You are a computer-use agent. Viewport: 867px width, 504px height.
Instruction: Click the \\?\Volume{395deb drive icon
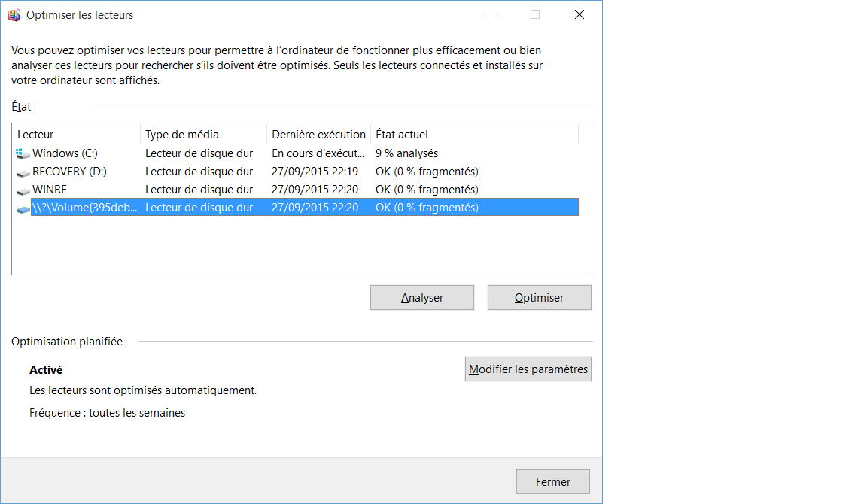click(x=23, y=208)
